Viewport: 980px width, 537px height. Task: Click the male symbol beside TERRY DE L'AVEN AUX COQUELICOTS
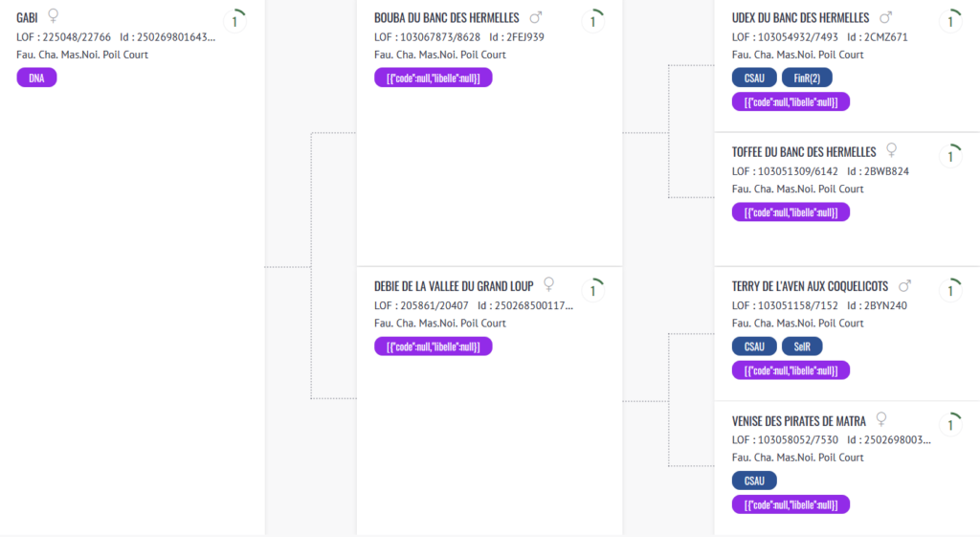pyautogui.click(x=904, y=285)
